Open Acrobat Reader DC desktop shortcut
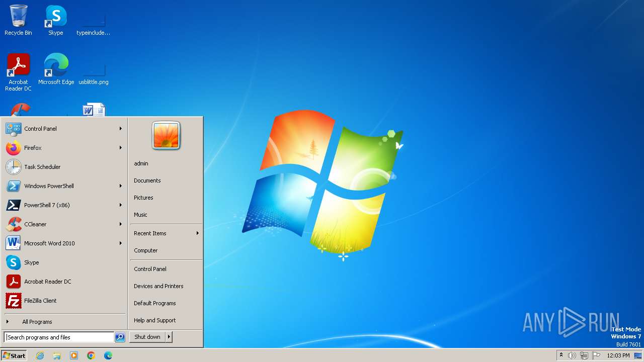 [x=18, y=72]
